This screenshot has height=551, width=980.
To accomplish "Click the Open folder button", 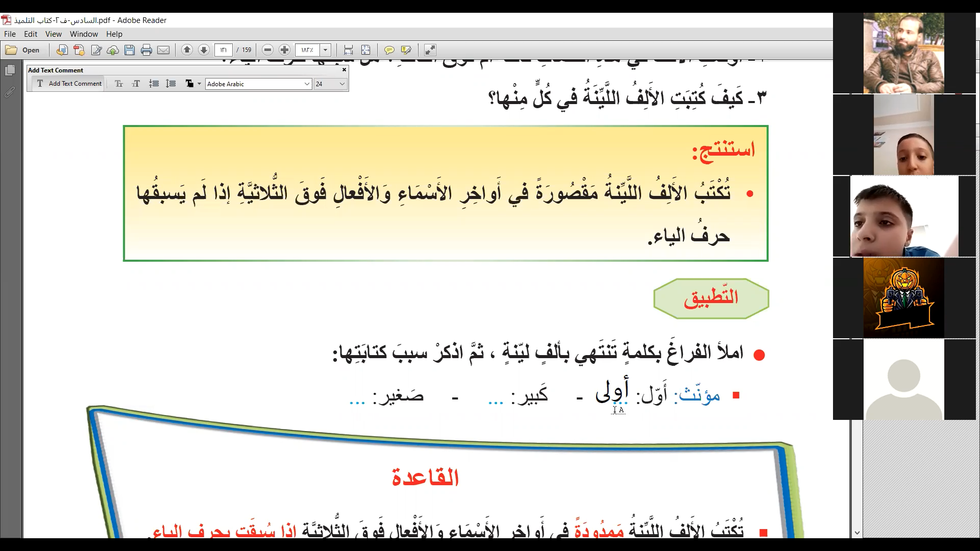I will tap(23, 50).
